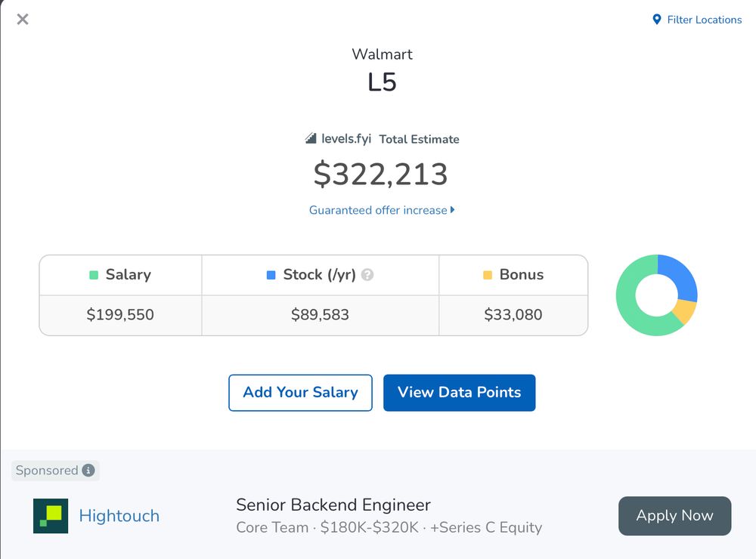756x559 pixels.
Task: Click the Bonus column header
Action: pyautogui.click(x=513, y=275)
